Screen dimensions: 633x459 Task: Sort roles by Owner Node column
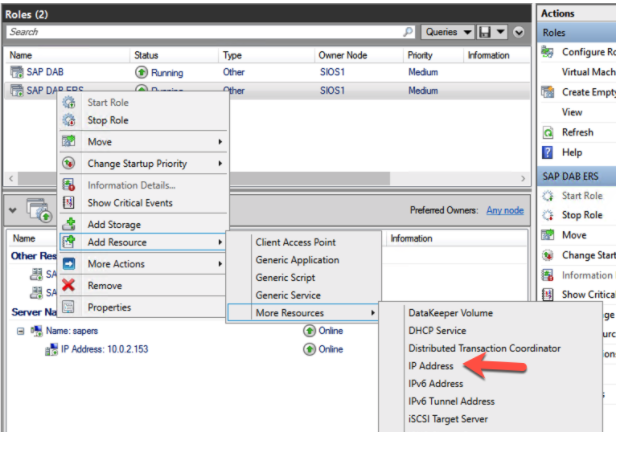tap(342, 55)
